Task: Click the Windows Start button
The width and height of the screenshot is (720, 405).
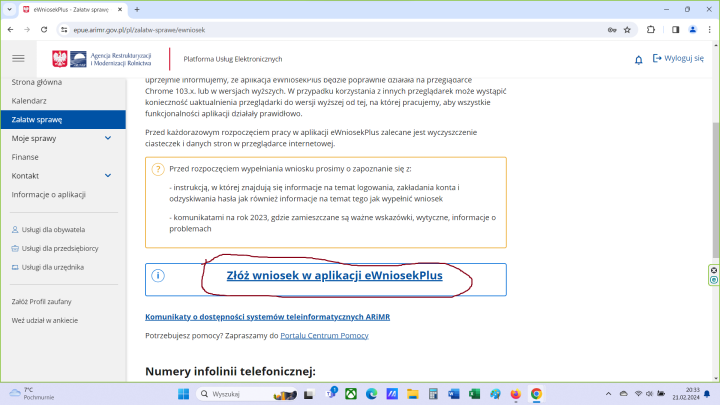Action: 184,394
